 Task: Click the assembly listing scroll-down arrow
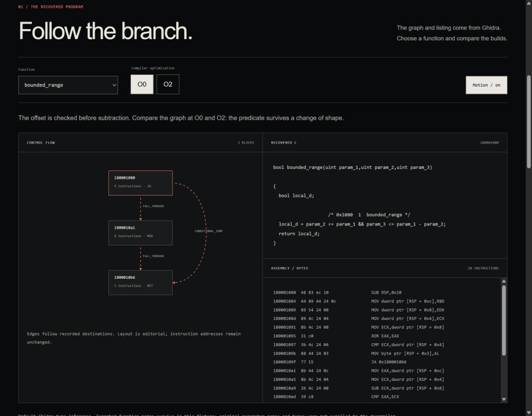click(504, 399)
